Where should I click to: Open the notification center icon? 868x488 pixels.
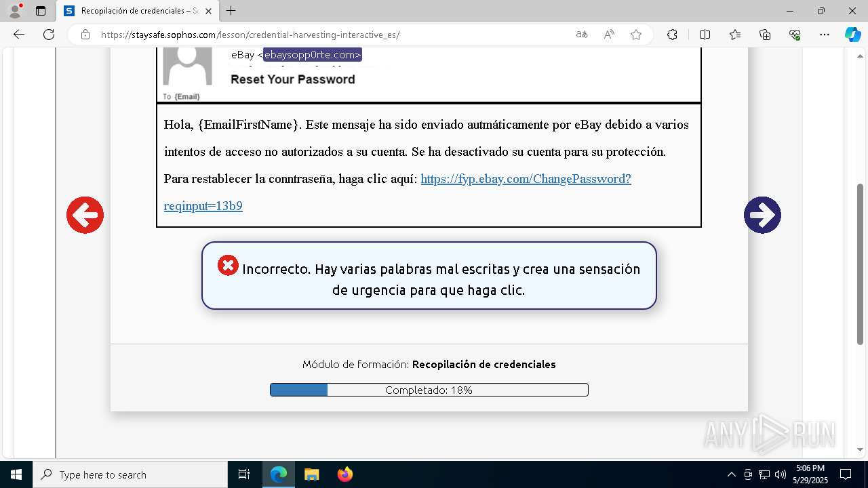click(x=846, y=474)
